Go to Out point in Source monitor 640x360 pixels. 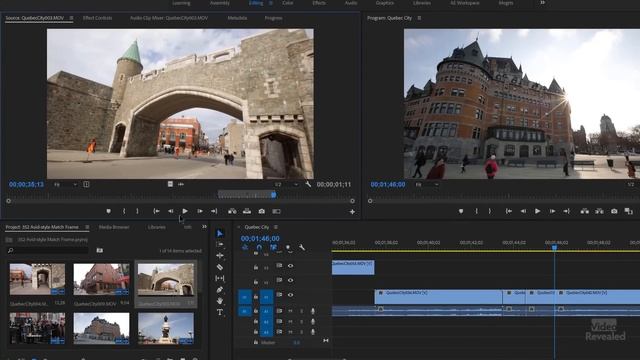tap(214, 211)
